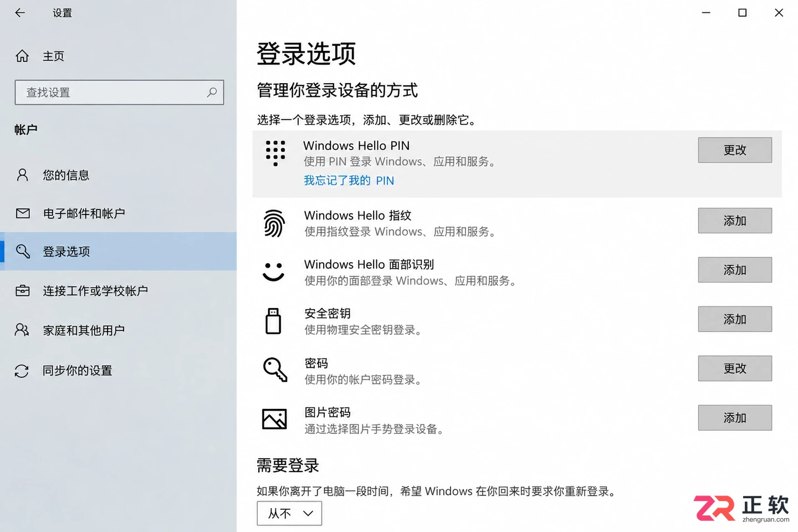Click the sync icon beside 同步你的设置
798x532 pixels.
coord(22,371)
